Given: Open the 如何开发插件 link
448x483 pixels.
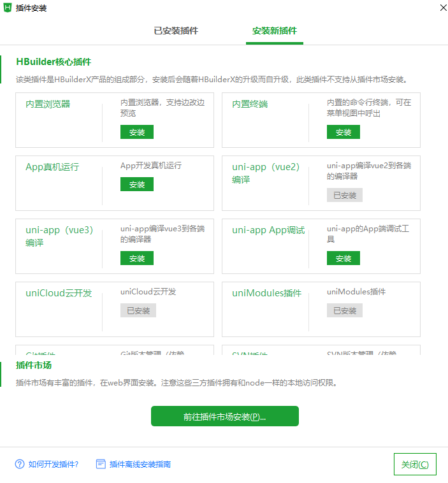Looking at the screenshot, I should pos(54,464).
